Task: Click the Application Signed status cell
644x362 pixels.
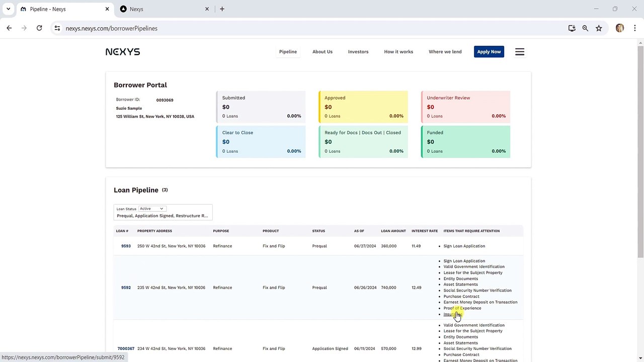Action: coord(330,348)
